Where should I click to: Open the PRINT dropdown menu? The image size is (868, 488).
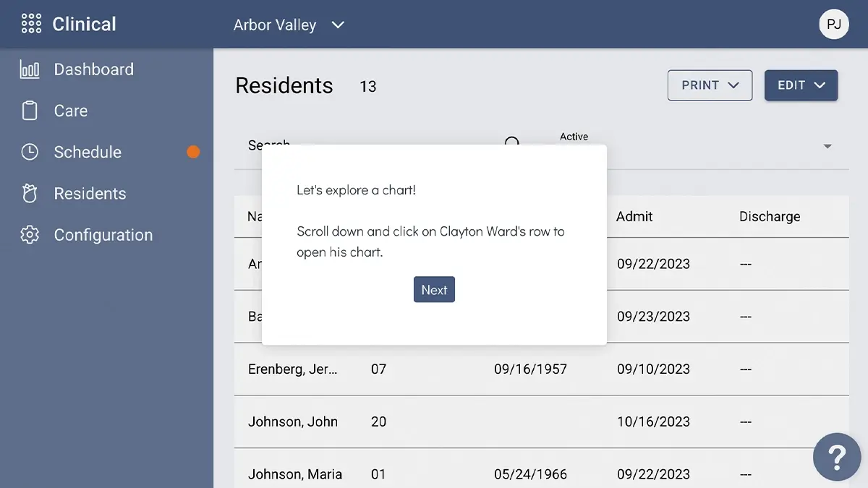pos(710,85)
